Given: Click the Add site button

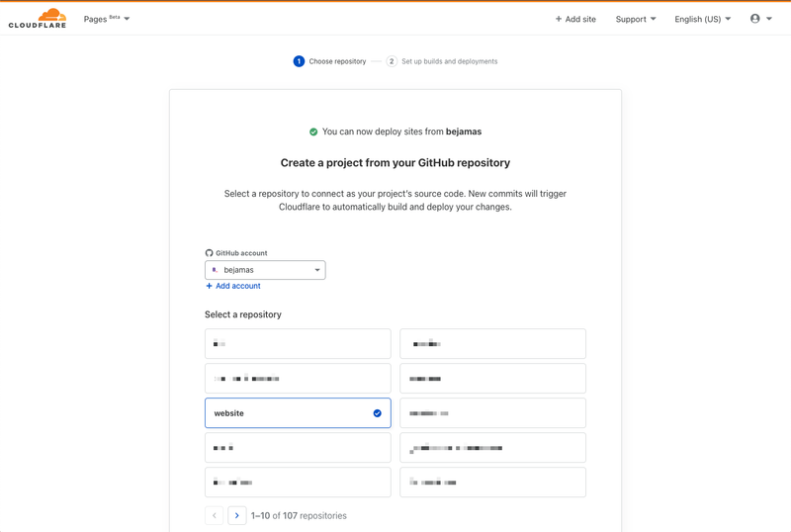Looking at the screenshot, I should 575,19.
